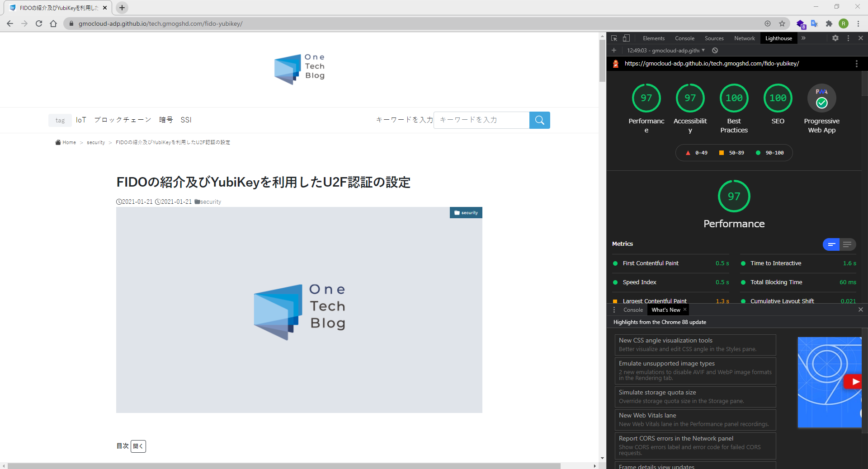Open the SSI tag link
This screenshot has width=868, height=469.
tap(186, 120)
